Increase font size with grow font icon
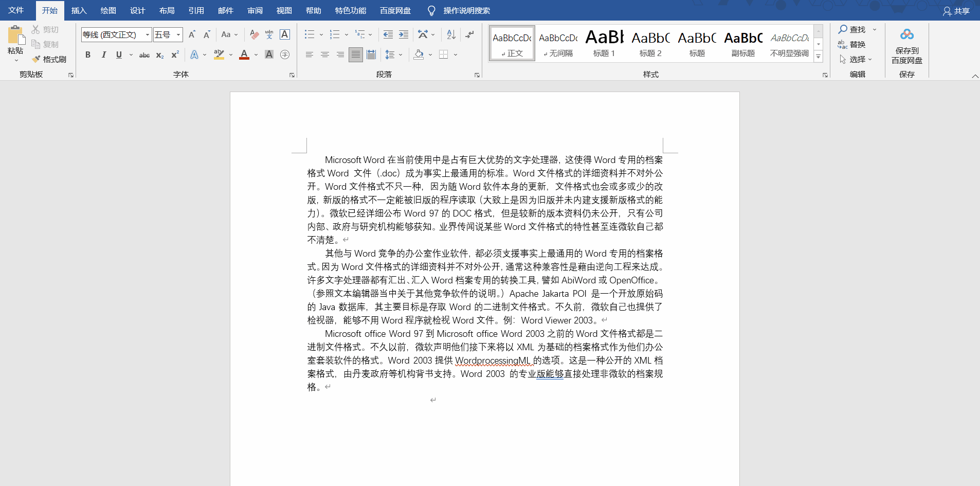 point(192,34)
